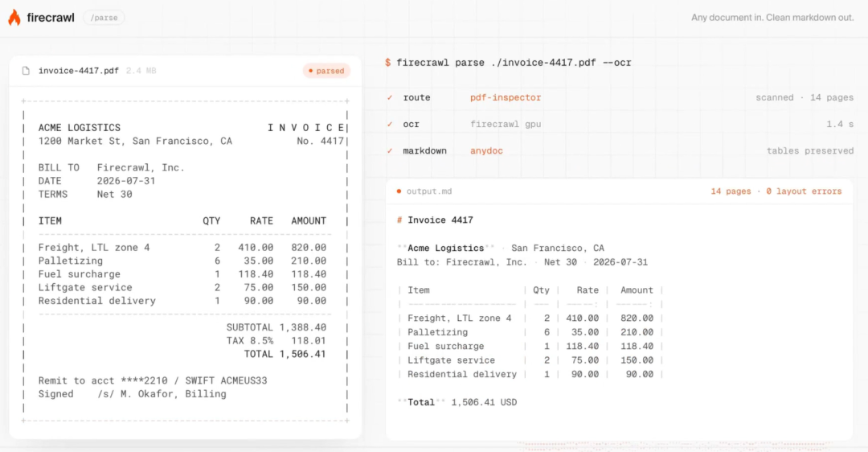This screenshot has height=452, width=868.
Task: Click the Acme Logistics bold text
Action: coord(445,249)
